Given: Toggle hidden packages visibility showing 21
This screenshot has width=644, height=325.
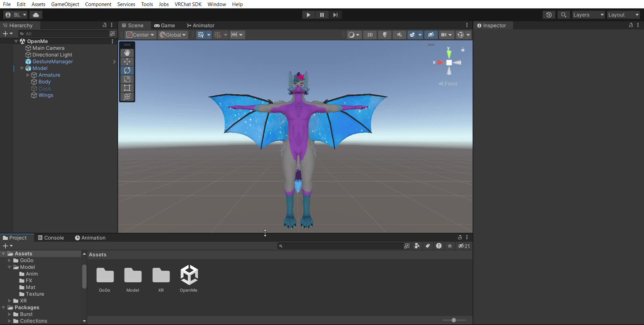Looking at the screenshot, I should 464,246.
